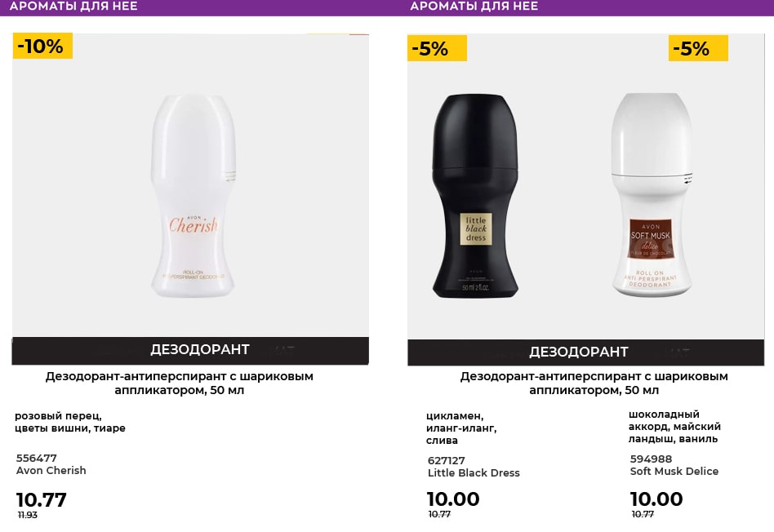
Task: Select product code 594988
Action: [x=652, y=459]
